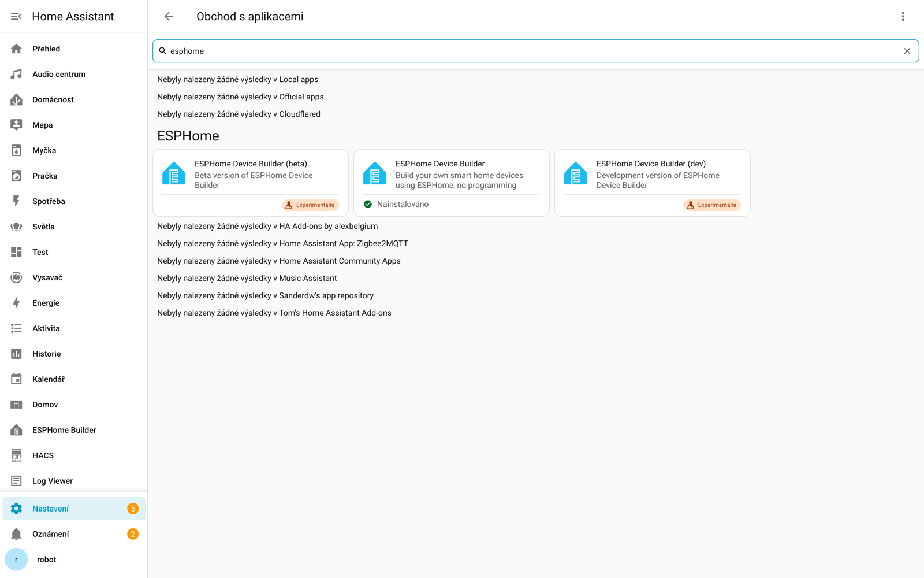Click the dev card ESPHome logo

(576, 173)
